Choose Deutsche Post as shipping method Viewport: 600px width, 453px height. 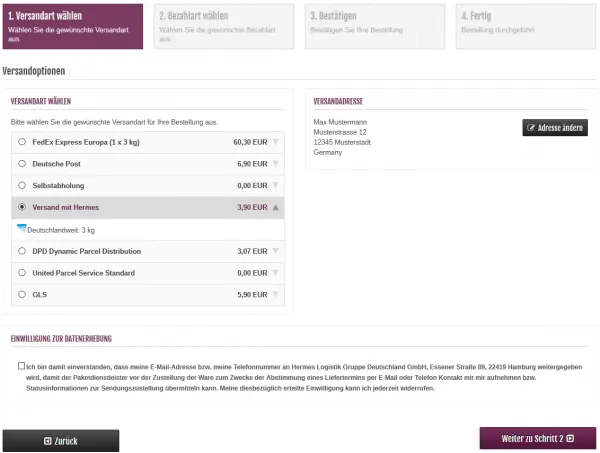click(x=23, y=164)
